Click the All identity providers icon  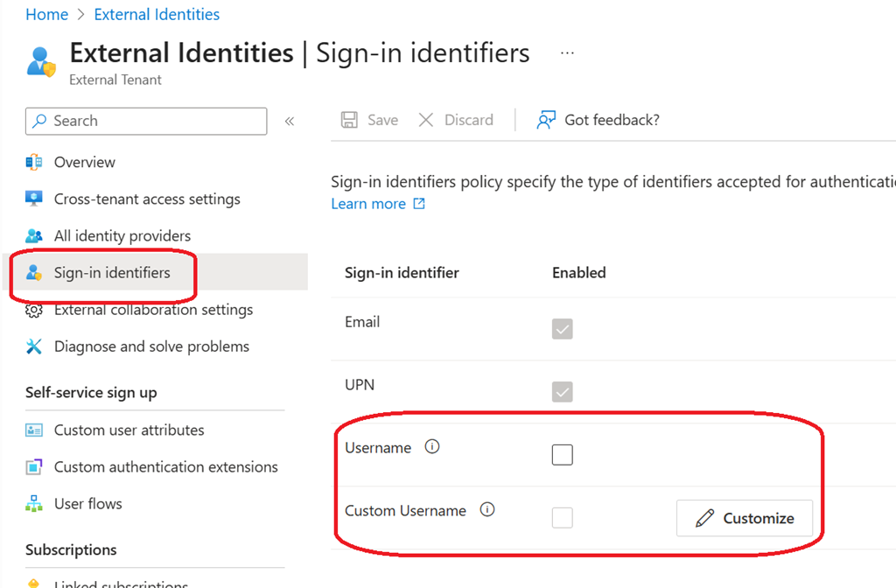[34, 235]
